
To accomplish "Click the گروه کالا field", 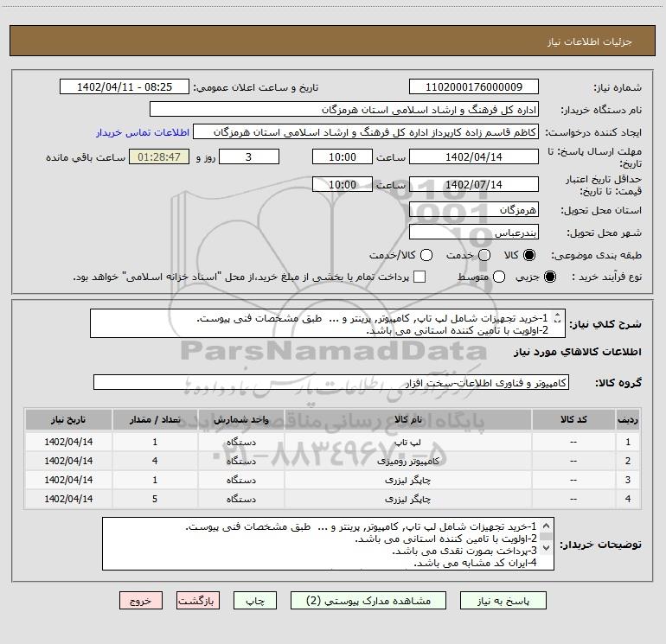I will click(331, 382).
